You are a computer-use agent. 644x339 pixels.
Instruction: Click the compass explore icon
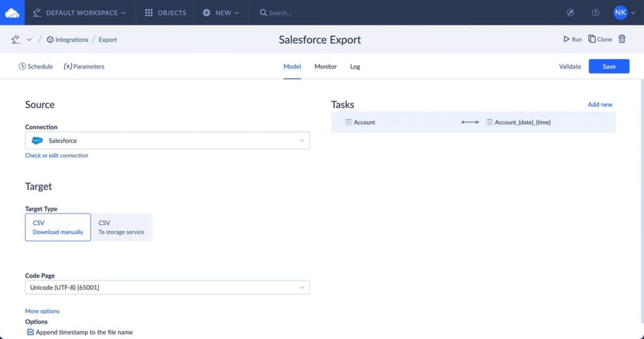coord(570,13)
